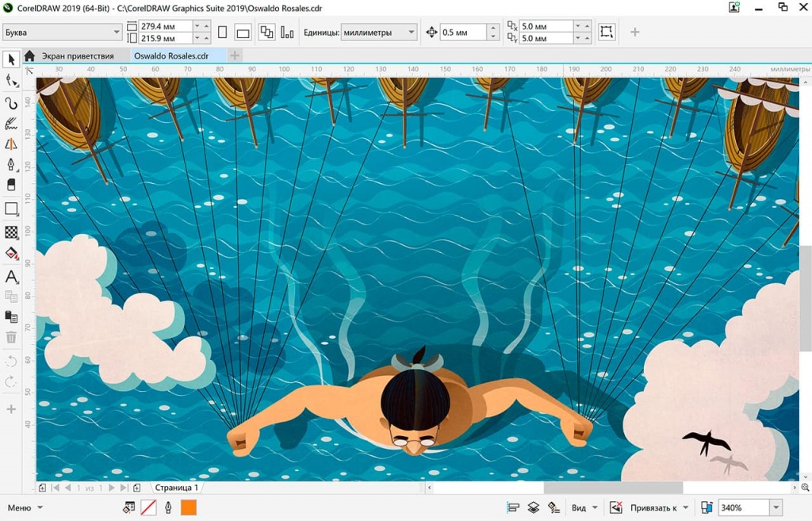Edit the page height 215.9 мм field
The width and height of the screenshot is (812, 521).
pyautogui.click(x=166, y=38)
